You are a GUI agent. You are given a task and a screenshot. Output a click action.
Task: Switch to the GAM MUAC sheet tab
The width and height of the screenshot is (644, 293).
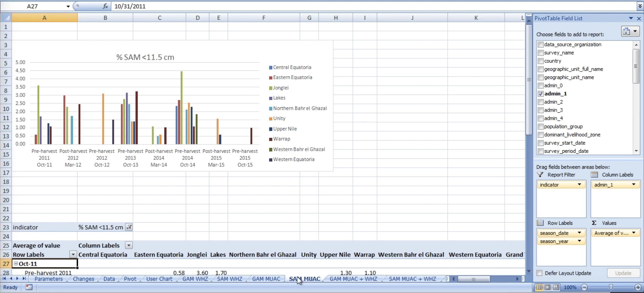pos(266,279)
